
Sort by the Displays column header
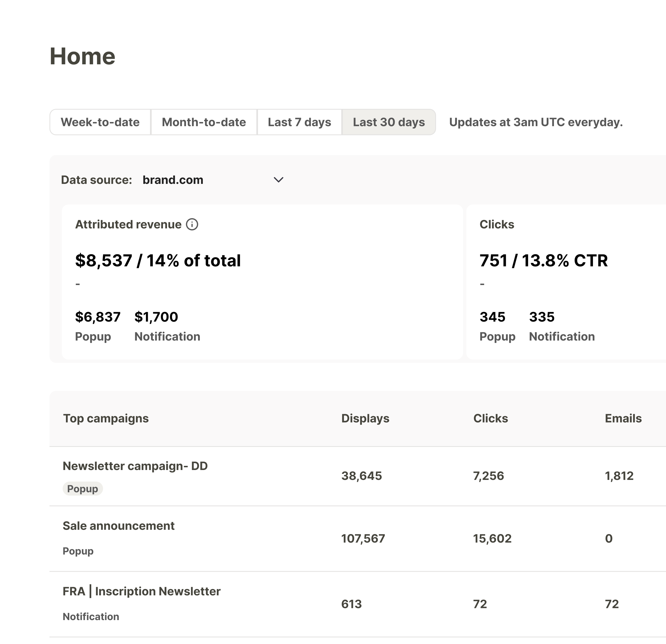[x=365, y=418]
